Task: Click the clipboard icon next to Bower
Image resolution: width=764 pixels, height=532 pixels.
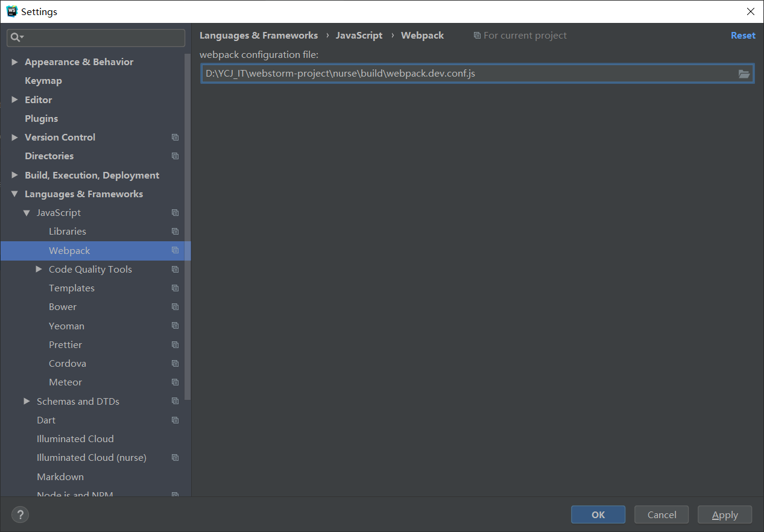Action: click(x=175, y=306)
